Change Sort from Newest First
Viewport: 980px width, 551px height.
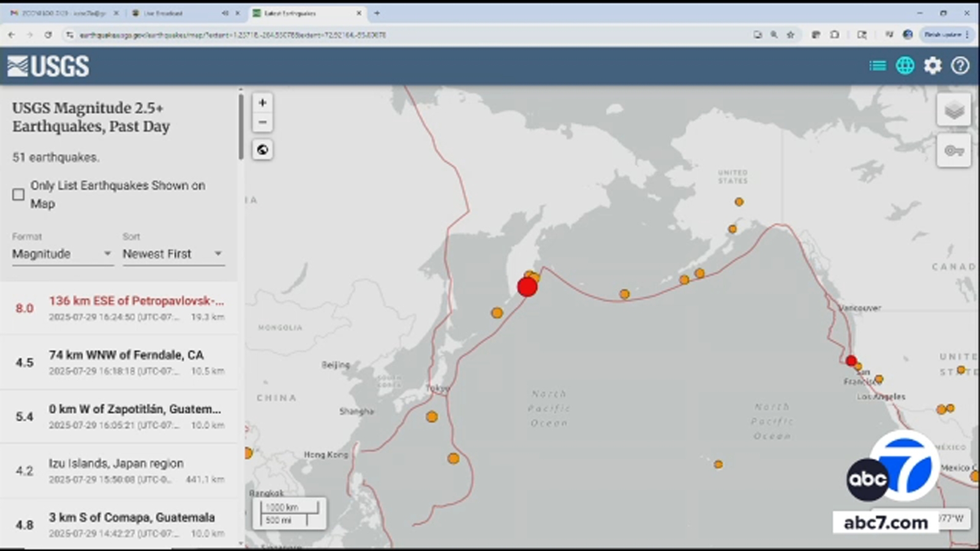pos(173,253)
